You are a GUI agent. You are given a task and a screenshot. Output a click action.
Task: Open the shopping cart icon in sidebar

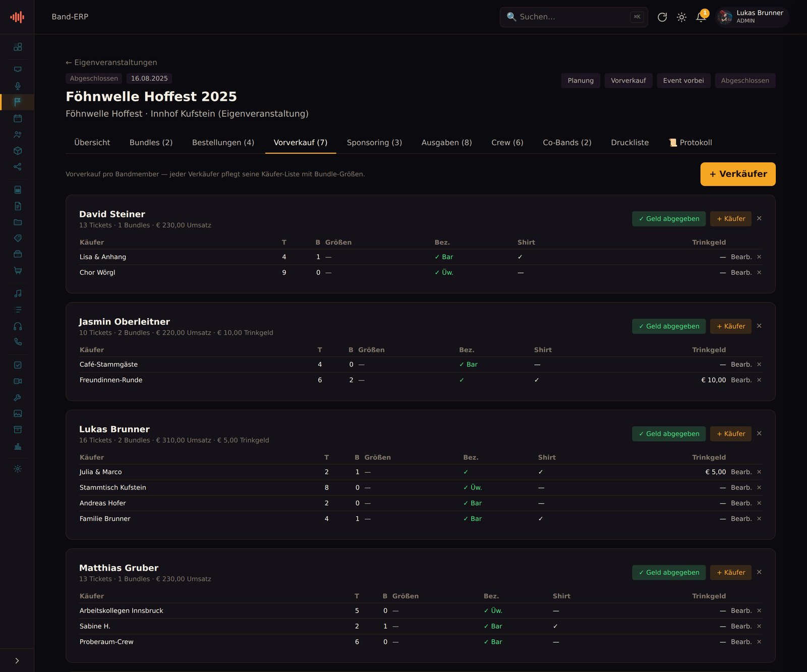pos(18,270)
